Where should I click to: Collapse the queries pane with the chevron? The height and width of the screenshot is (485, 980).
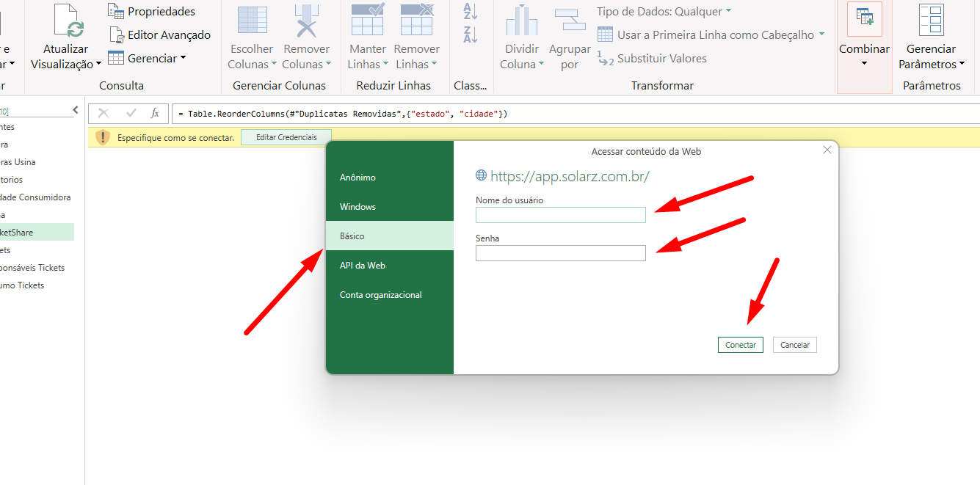tap(75, 110)
